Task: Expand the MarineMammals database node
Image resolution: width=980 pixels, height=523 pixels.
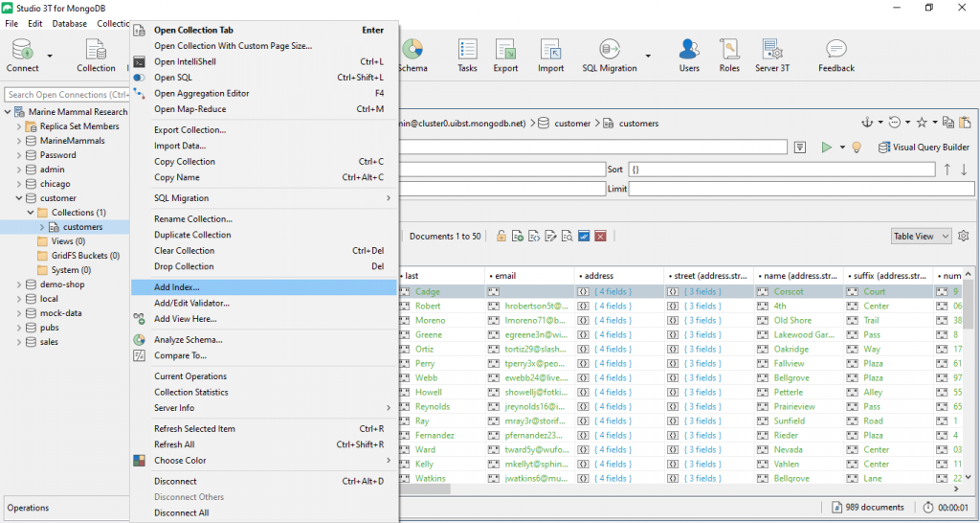Action: click(x=19, y=141)
